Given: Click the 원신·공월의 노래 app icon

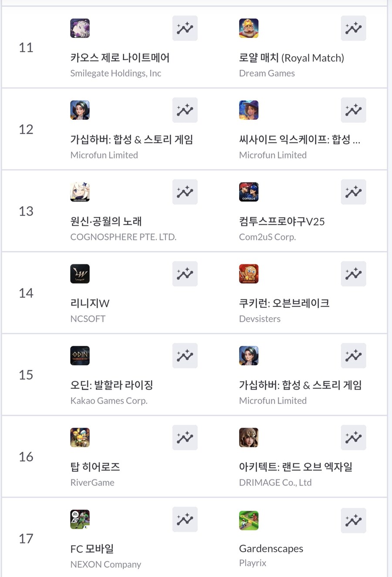Looking at the screenshot, I should [80, 192].
